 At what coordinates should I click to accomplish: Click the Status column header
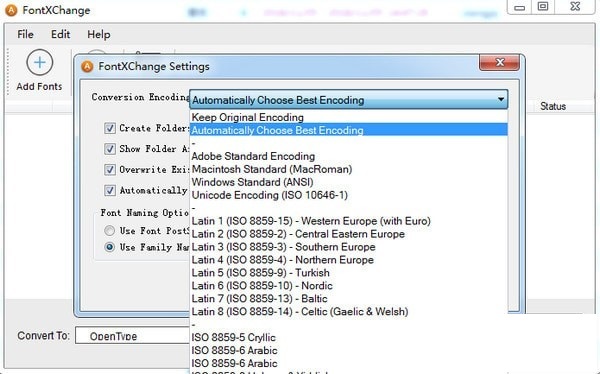tap(553, 106)
